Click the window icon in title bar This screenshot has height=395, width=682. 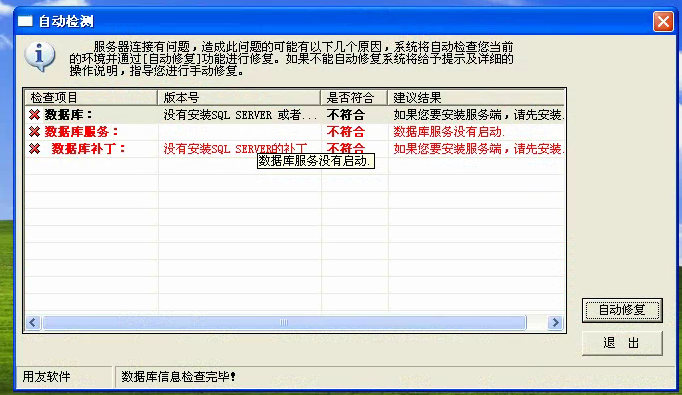click(25, 21)
